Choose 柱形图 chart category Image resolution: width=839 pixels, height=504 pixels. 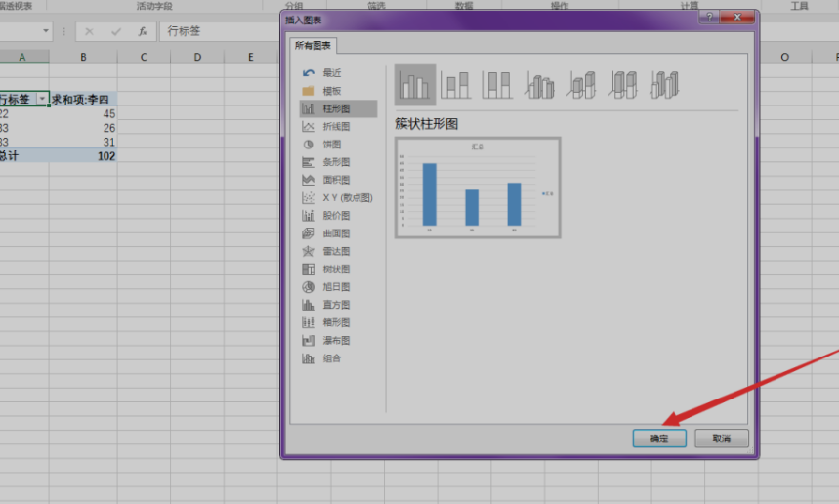point(338,108)
